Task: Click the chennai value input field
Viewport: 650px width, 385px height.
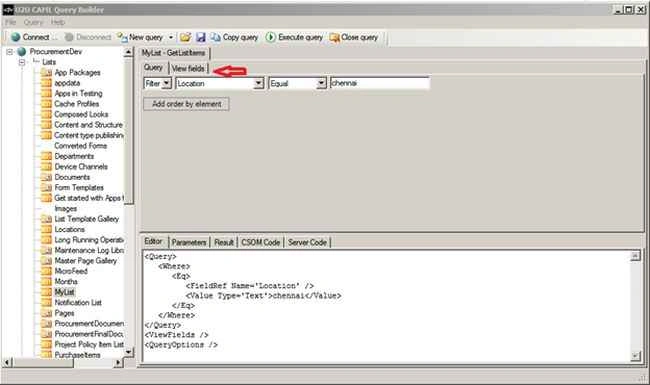Action: (380, 83)
